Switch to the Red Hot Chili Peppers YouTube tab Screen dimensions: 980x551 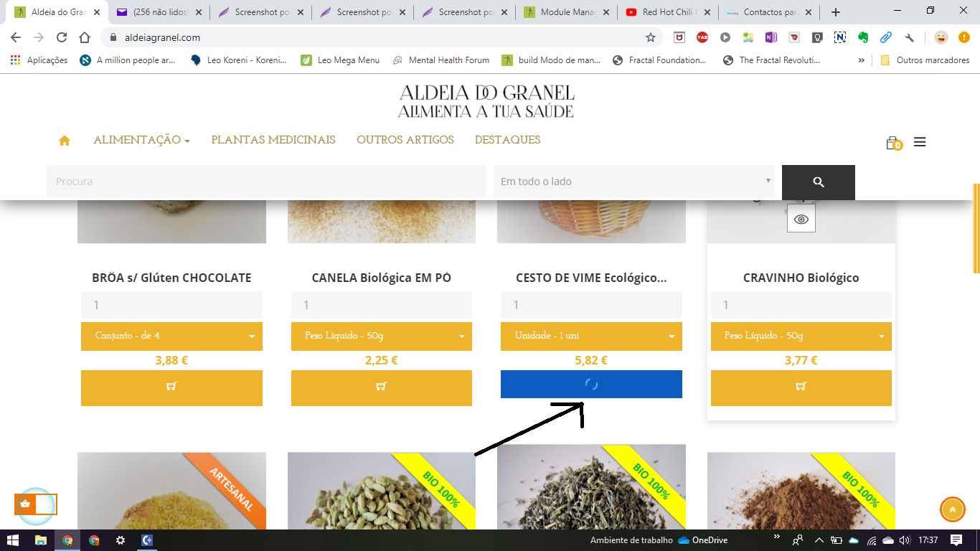(667, 12)
